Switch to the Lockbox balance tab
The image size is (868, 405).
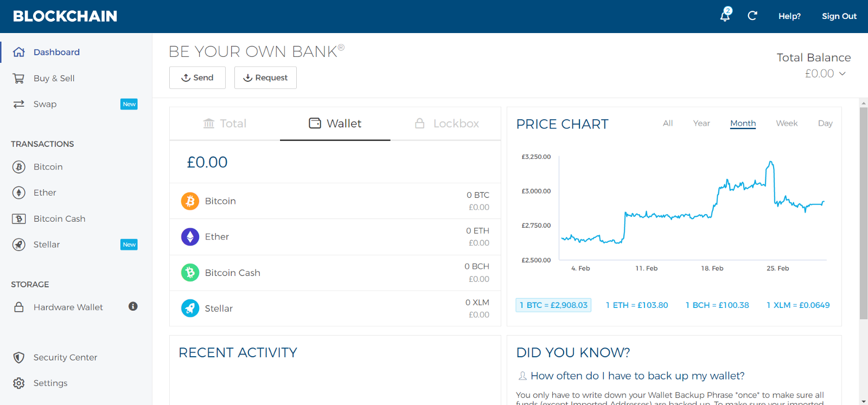coord(446,124)
